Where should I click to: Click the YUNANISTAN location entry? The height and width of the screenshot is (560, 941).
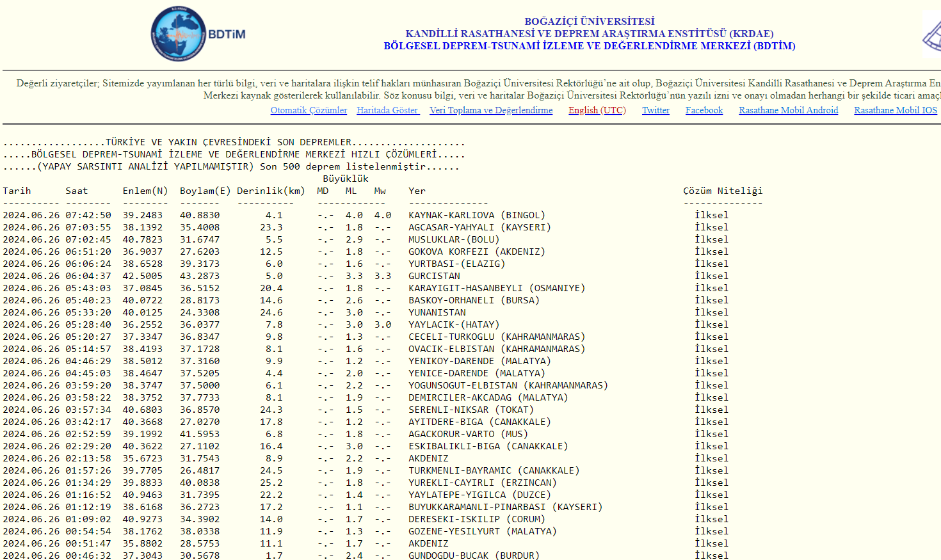coord(437,312)
